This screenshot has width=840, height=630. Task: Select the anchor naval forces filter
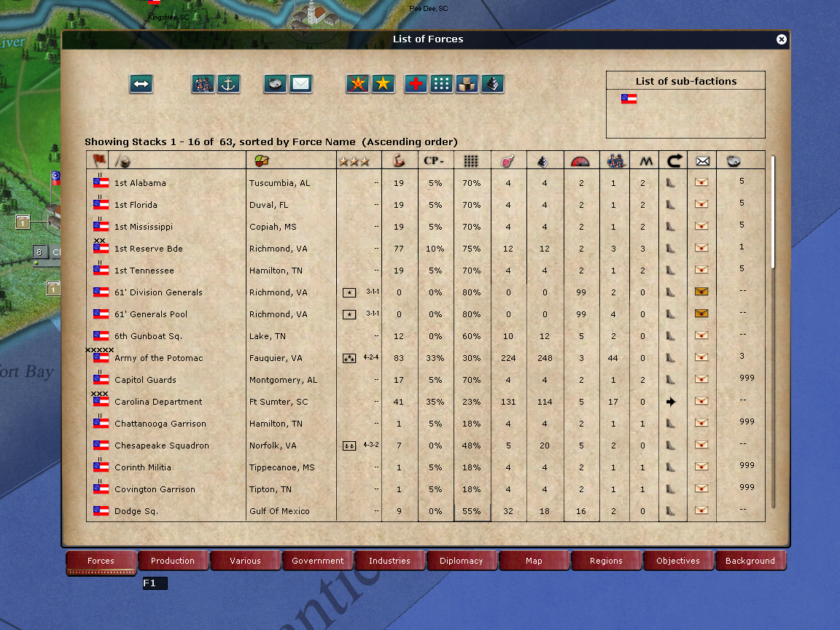229,85
